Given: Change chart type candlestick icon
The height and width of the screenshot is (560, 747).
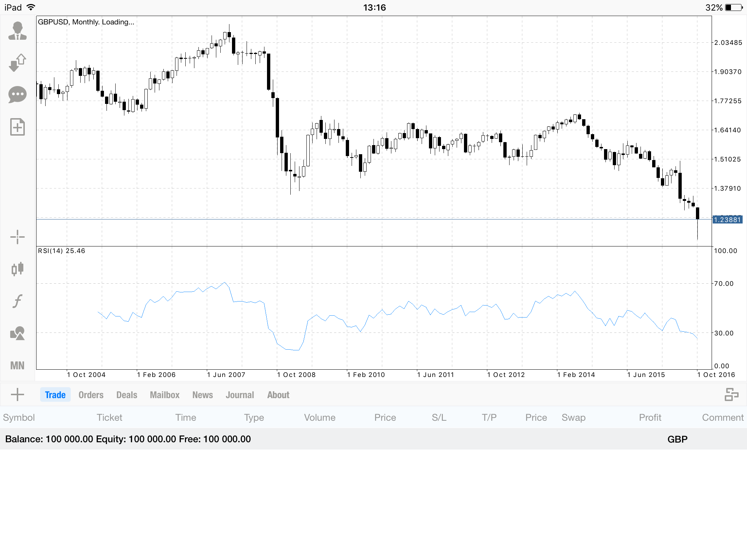Looking at the screenshot, I should pyautogui.click(x=18, y=269).
